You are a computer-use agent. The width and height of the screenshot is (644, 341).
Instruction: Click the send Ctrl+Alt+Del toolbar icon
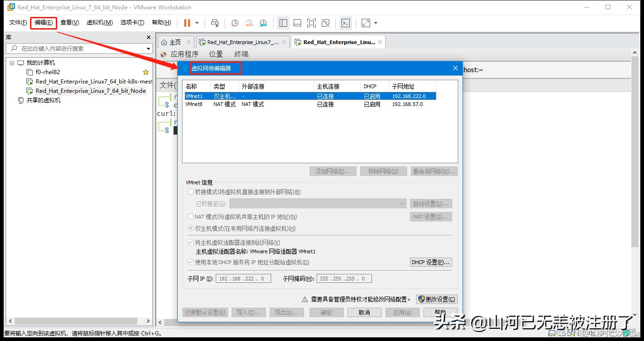(215, 23)
